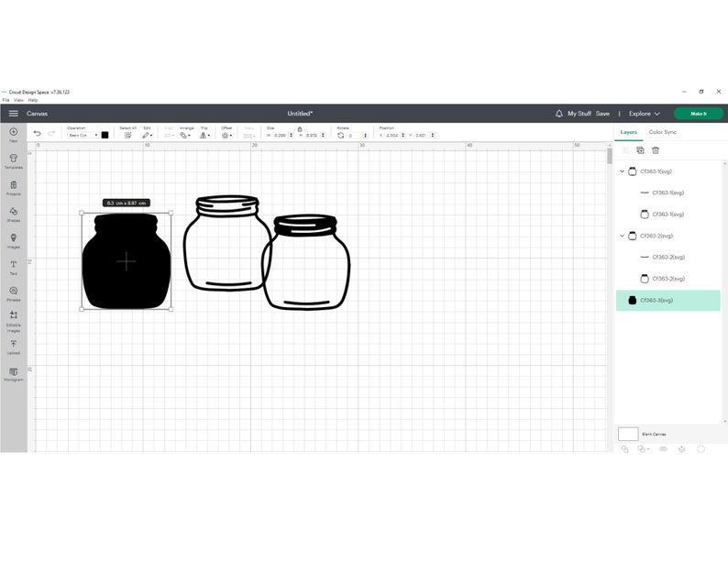Click the Blank Canvas color swatch
The width and height of the screenshot is (728, 585).
click(x=628, y=434)
